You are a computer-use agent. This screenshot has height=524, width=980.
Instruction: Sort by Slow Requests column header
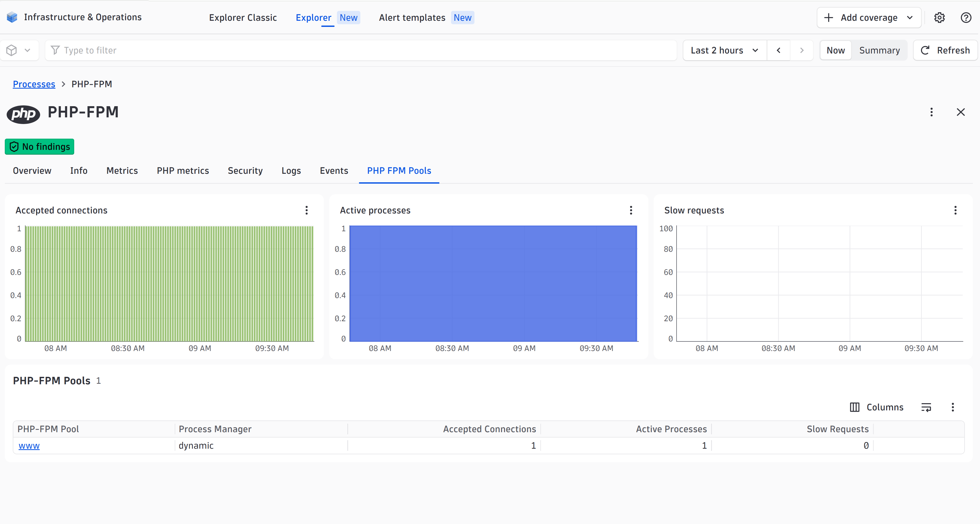[x=838, y=429]
